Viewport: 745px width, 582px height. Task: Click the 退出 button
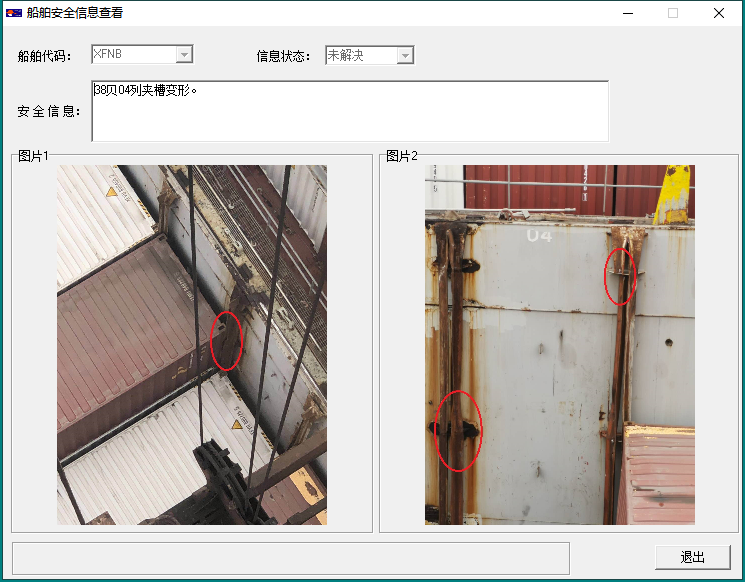pos(693,557)
